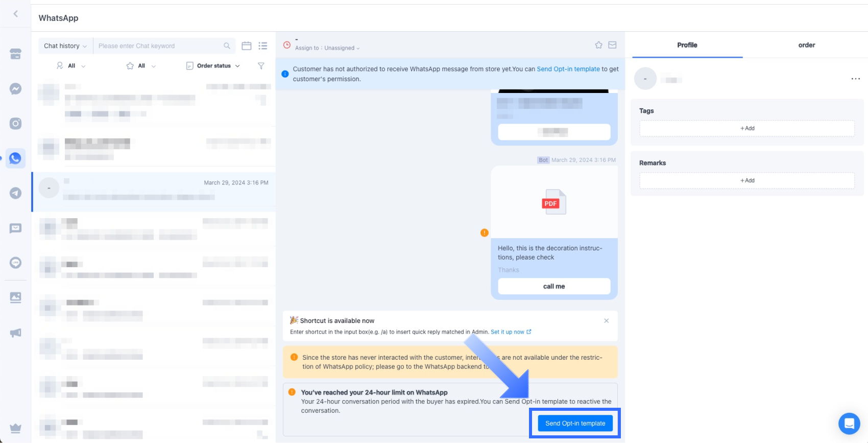This screenshot has height=443, width=868.
Task: Click the orange warning icon beside the PDF message
Action: click(485, 233)
